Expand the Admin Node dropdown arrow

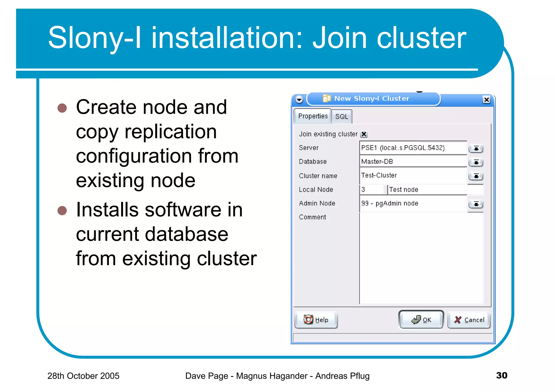click(x=476, y=204)
